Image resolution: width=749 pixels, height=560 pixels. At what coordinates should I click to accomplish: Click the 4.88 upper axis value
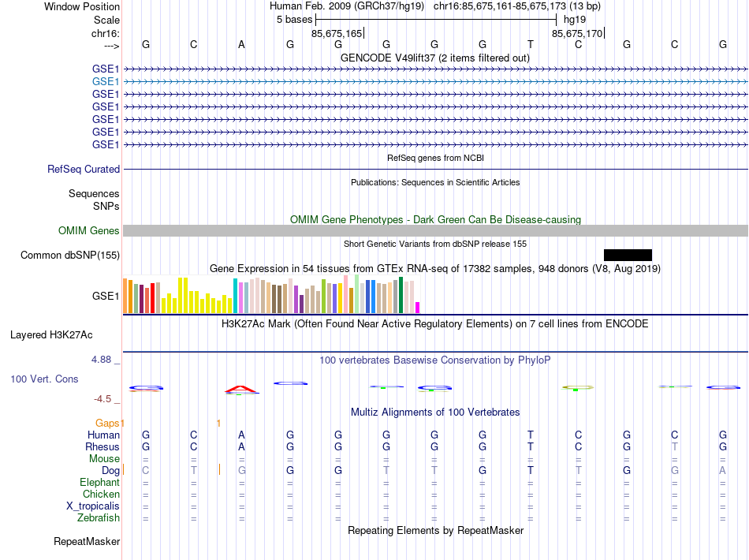pyautogui.click(x=101, y=360)
